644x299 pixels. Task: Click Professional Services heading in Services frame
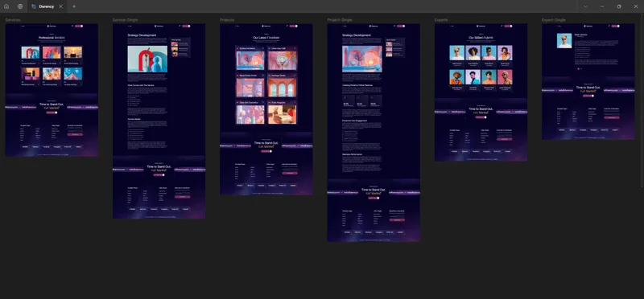point(52,37)
